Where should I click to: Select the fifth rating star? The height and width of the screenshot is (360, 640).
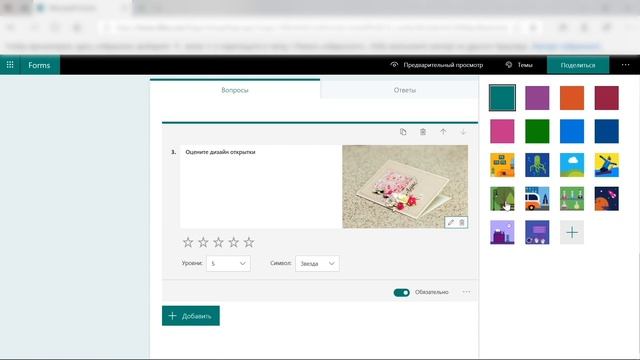tap(249, 242)
